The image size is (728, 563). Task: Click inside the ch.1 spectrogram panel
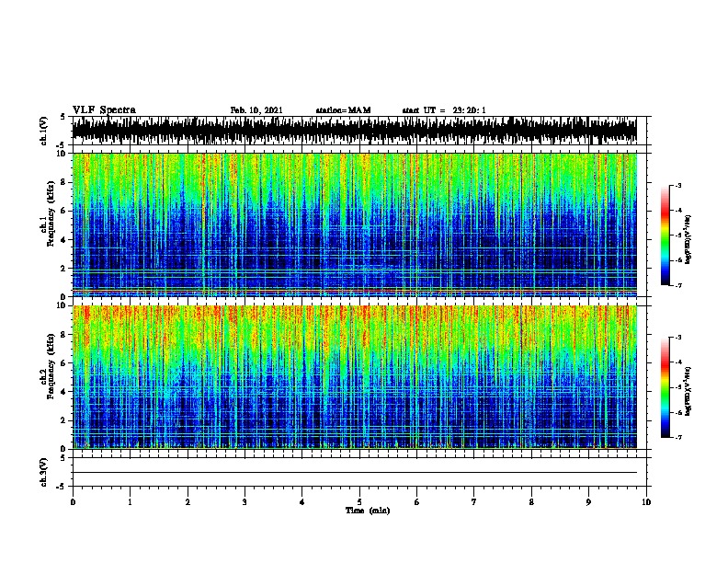(x=354, y=224)
